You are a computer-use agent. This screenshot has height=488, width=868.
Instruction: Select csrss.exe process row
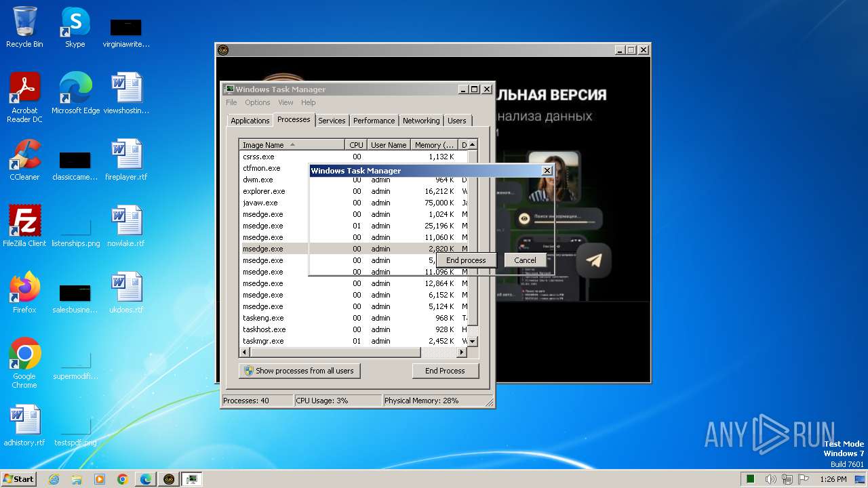tap(353, 157)
